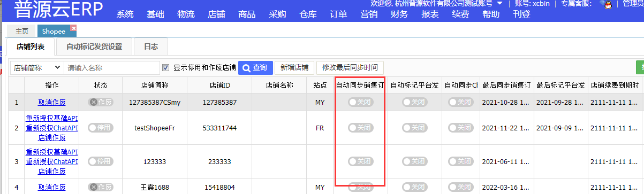Toggle 停用 status switch for store 123333
The height and width of the screenshot is (194, 644).
coord(101,161)
